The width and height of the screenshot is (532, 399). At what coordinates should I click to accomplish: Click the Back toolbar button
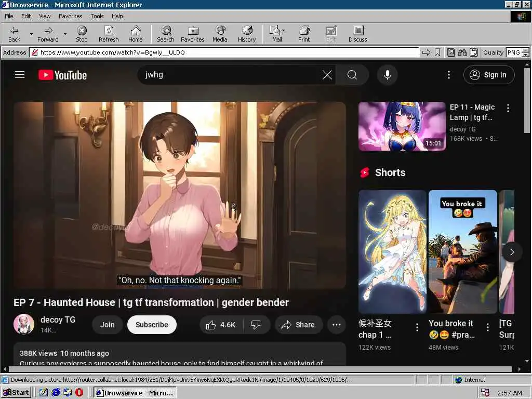click(14, 34)
